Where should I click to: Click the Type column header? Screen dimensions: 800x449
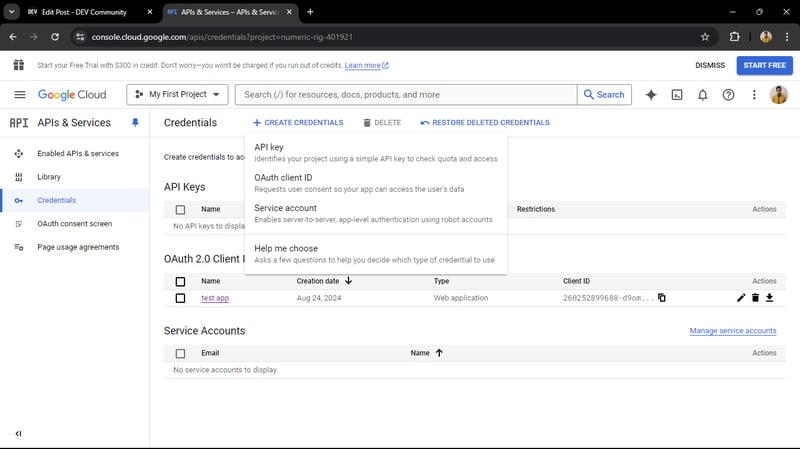441,281
